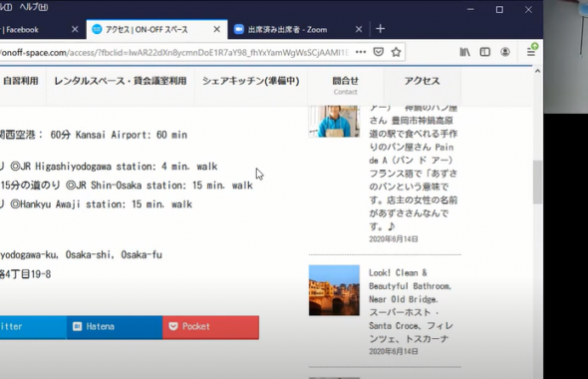588x379 pixels.
Task: Close the アクセス | ON-OFF スペース tab
Action: tap(216, 29)
